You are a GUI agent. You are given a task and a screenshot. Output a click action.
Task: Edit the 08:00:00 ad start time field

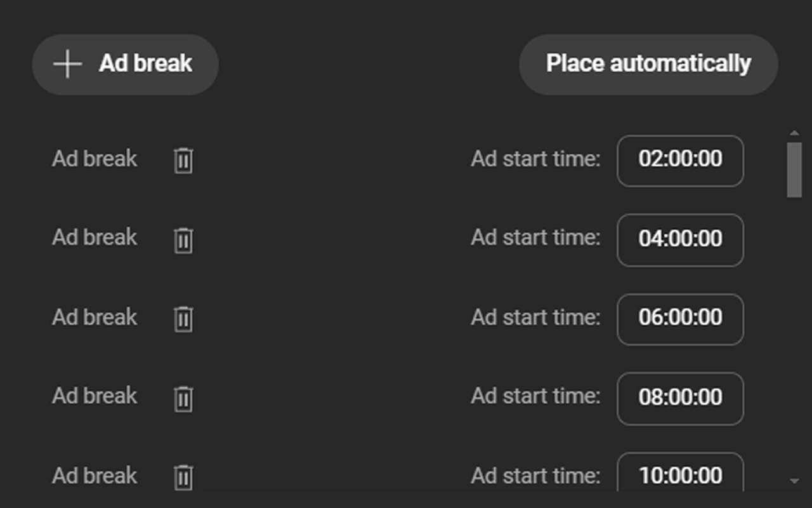tap(679, 399)
